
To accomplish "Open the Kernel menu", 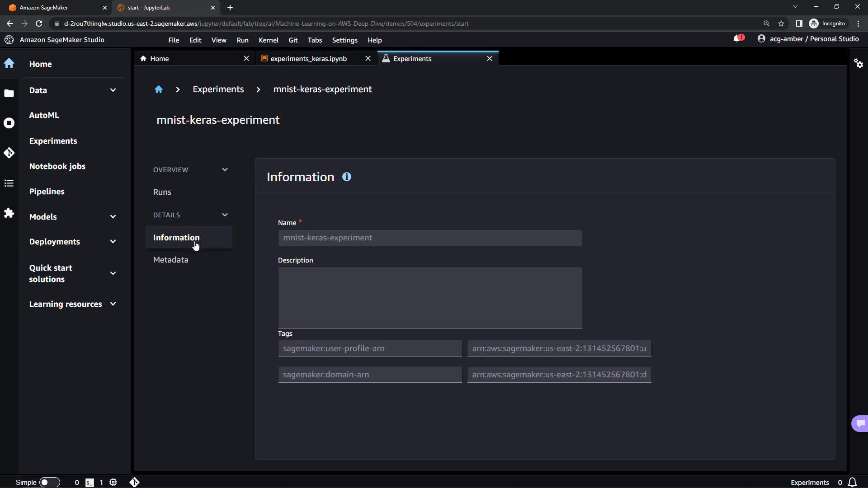I will coord(268,40).
